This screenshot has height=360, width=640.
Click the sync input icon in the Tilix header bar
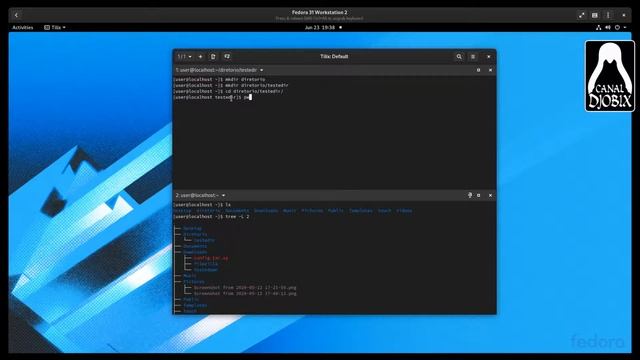point(227,56)
